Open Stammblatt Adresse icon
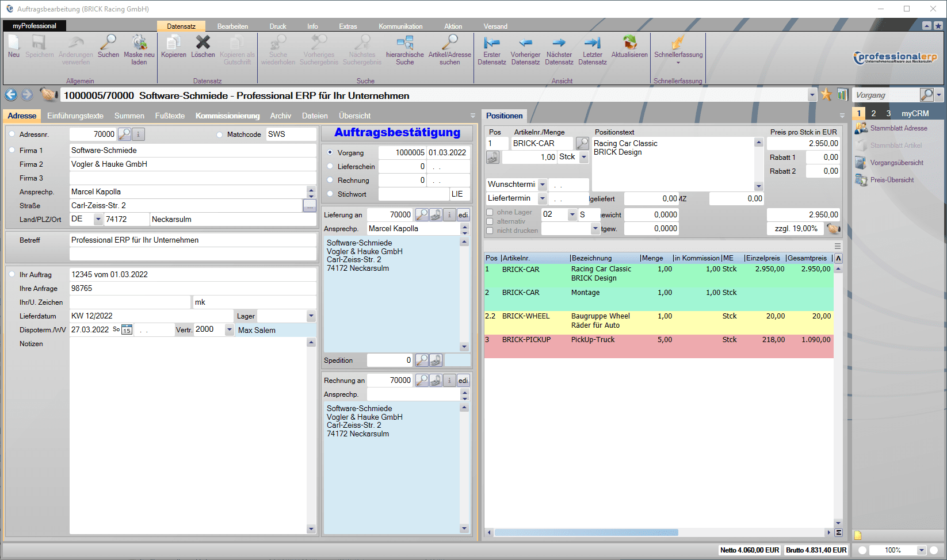The width and height of the screenshot is (947, 560). (861, 128)
